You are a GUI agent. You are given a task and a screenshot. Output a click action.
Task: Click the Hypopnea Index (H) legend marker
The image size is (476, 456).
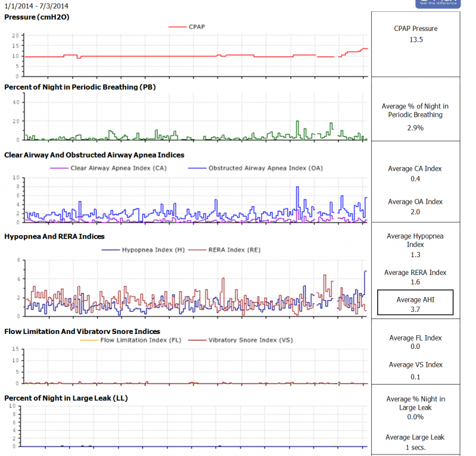coord(110,250)
